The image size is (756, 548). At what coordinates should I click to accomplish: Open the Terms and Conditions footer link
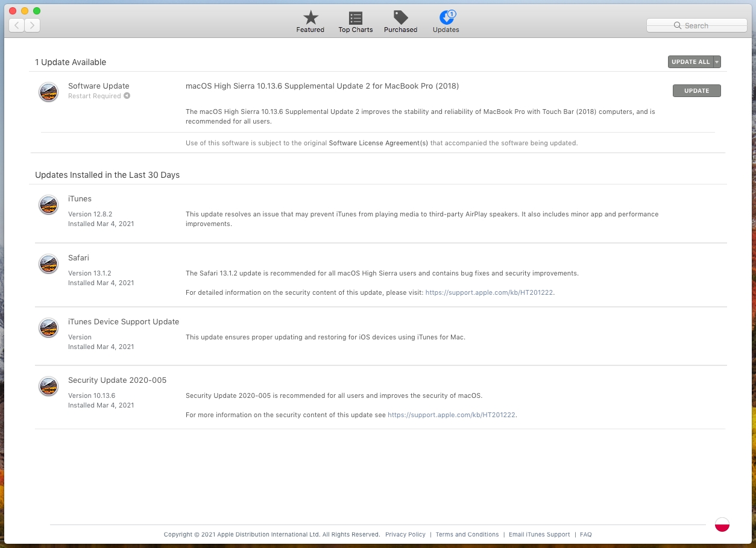(x=467, y=534)
